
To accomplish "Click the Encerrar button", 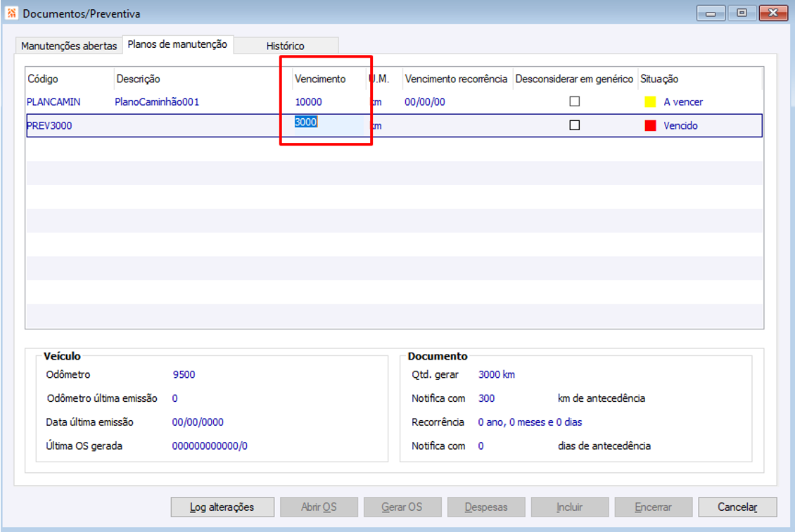I will coord(653,507).
